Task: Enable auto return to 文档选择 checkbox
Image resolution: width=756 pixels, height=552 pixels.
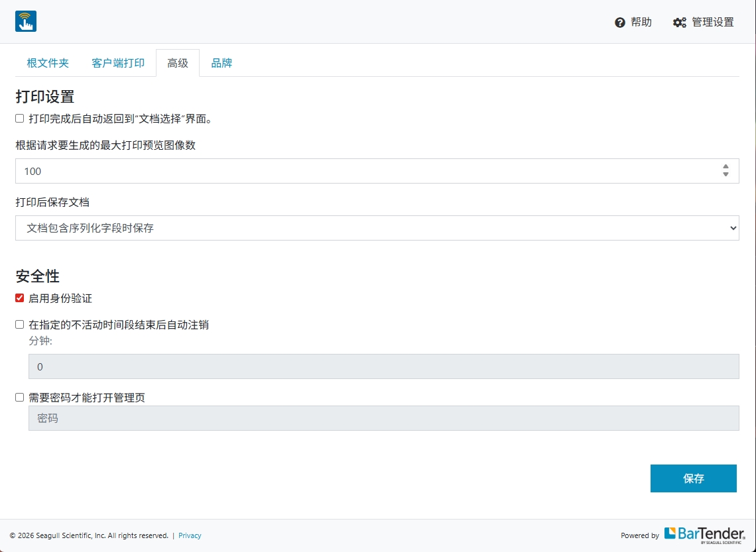Action: pyautogui.click(x=20, y=119)
